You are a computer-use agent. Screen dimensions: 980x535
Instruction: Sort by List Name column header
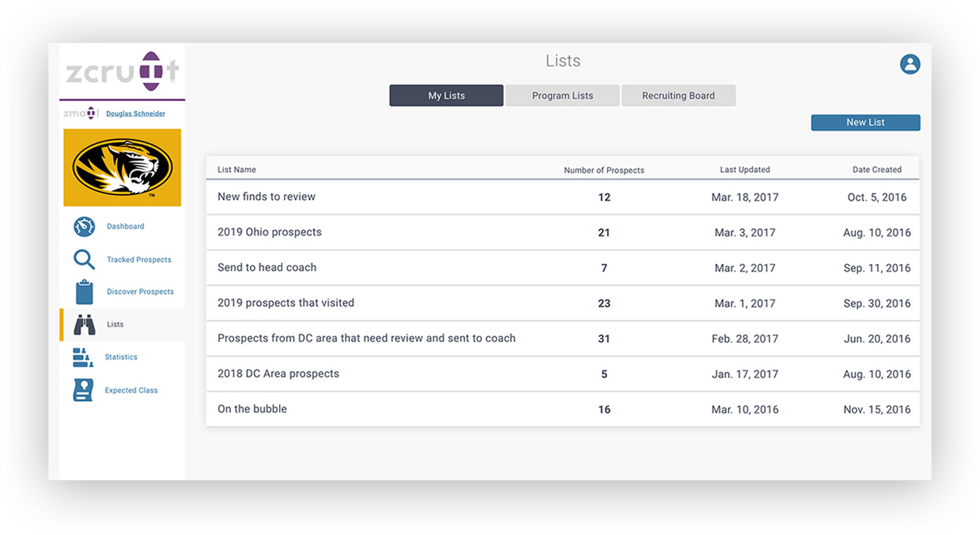tap(236, 170)
